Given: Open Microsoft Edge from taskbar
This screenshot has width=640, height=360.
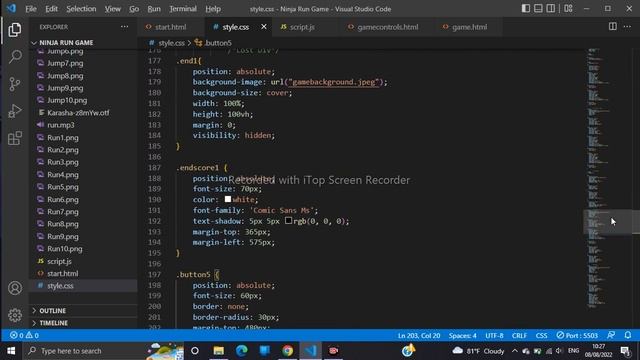Looking at the screenshot, I should [242, 351].
